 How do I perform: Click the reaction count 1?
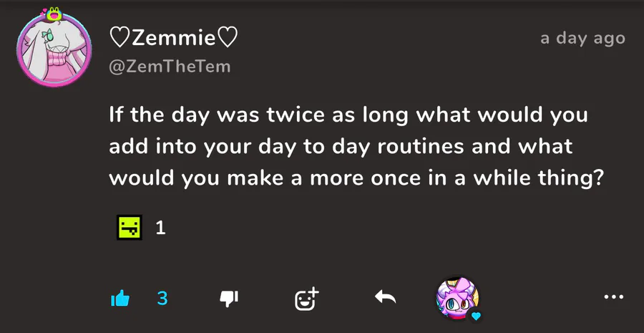coord(160,228)
